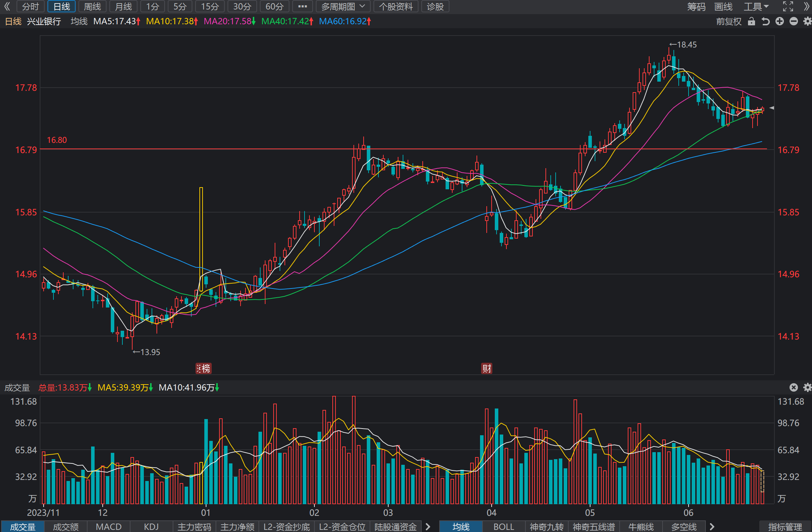Switch to 15分 period
The width and height of the screenshot is (812, 532).
(210, 6)
